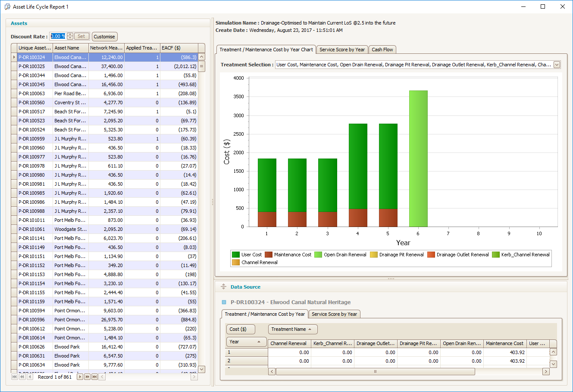This screenshot has width=573, height=392.
Task: Open the Customise dialog
Action: 104,36
